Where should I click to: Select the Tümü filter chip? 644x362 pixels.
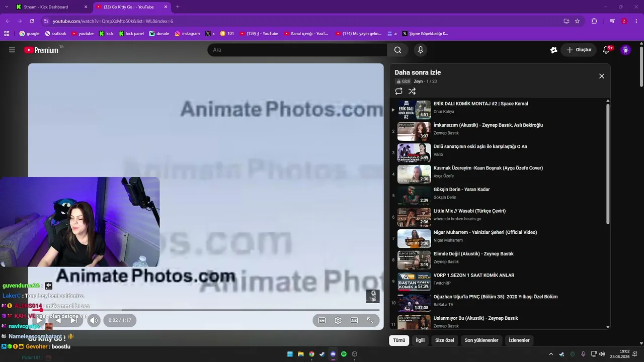pyautogui.click(x=399, y=340)
